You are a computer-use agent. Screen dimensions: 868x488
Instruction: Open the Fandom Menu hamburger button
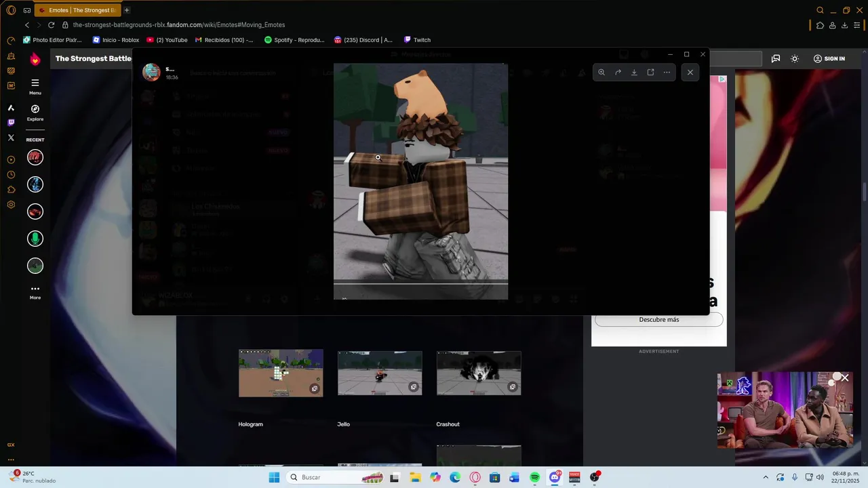[x=35, y=86]
